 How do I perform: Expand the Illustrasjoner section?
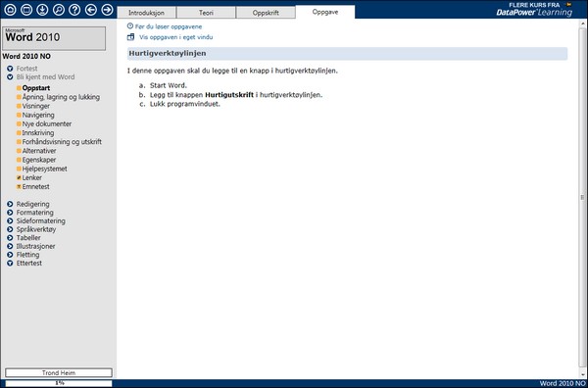(x=10, y=246)
